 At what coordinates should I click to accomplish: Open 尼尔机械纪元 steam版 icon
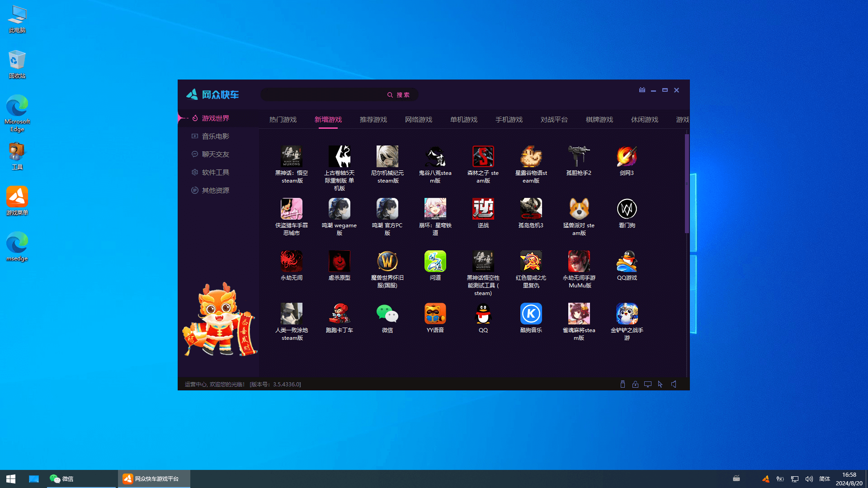[387, 156]
